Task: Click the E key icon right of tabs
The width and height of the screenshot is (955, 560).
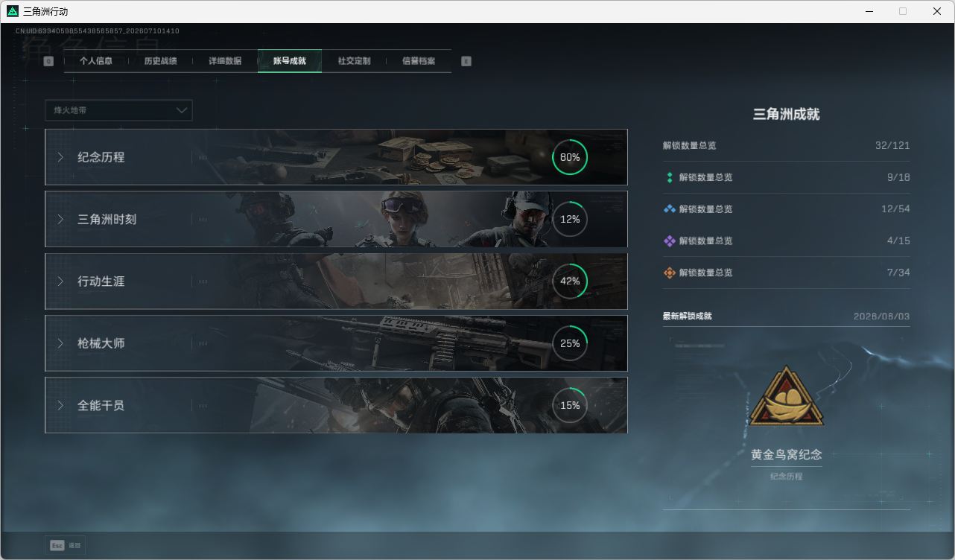Action: (x=466, y=61)
